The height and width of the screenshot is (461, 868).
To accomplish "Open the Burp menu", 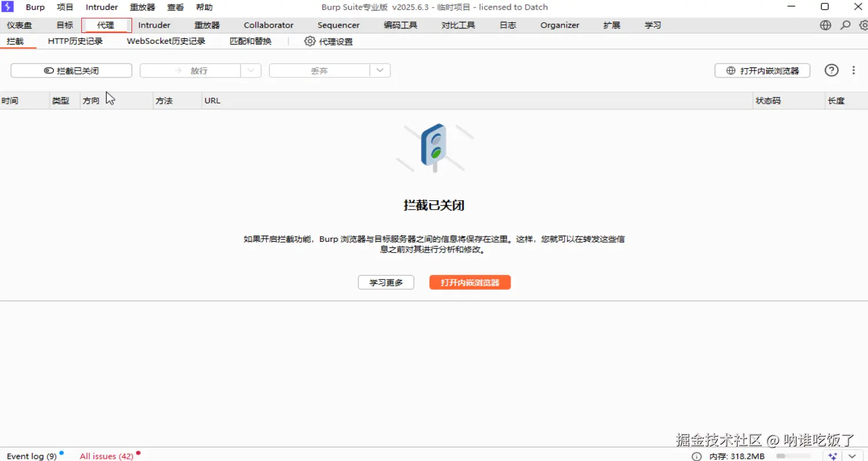I will (35, 8).
